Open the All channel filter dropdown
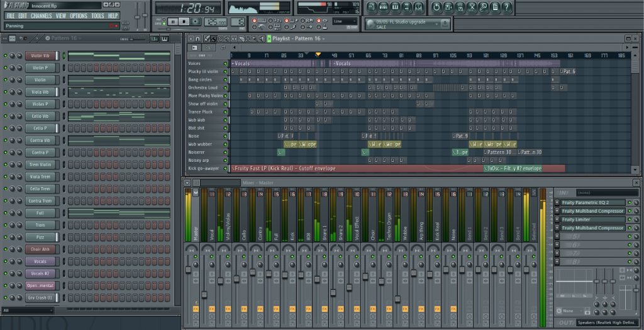The height and width of the screenshot is (330, 644). click(28, 310)
